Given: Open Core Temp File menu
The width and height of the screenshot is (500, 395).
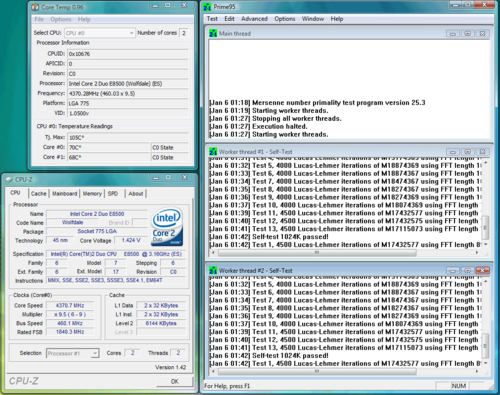Looking at the screenshot, I should click(39, 19).
